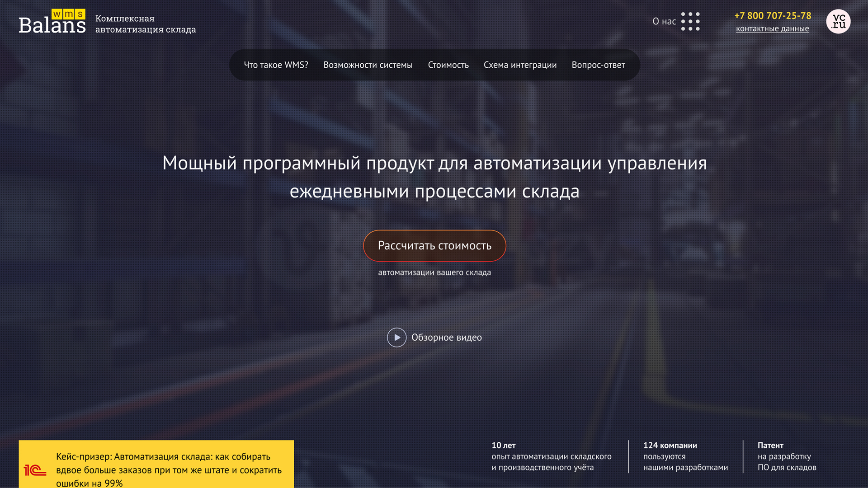Open the dotted grid menu icon
The width and height of the screenshot is (868, 488).
point(690,21)
